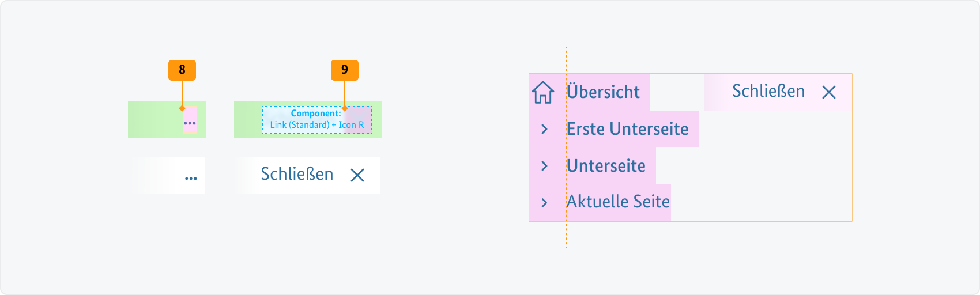Click the orange dashed vertical guide line
Image resolution: width=980 pixels, height=295 pixels.
tap(566, 236)
